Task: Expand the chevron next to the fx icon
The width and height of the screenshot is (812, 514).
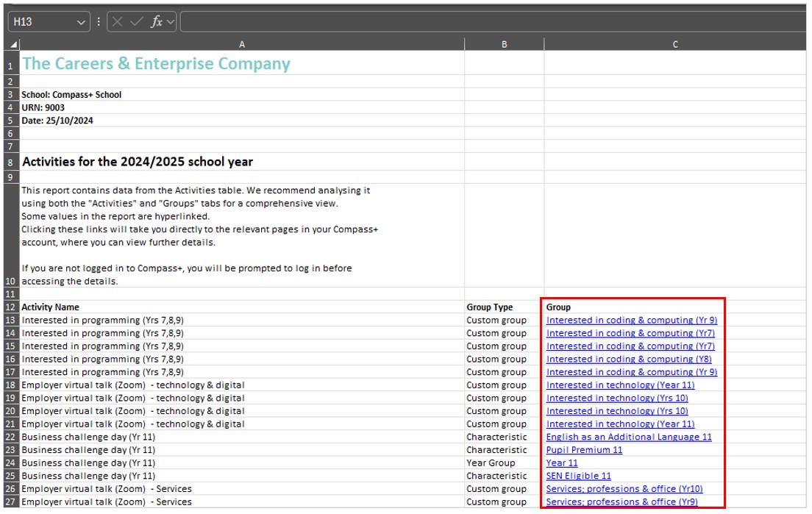Action: tap(171, 22)
